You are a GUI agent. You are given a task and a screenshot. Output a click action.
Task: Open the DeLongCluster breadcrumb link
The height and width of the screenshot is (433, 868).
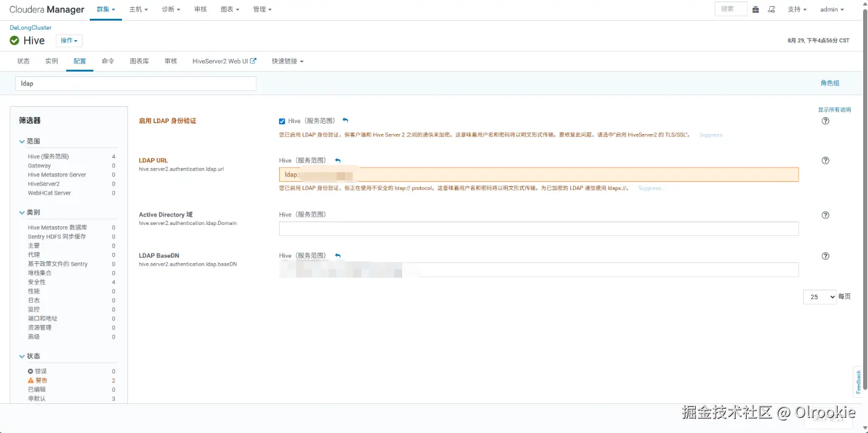pos(30,28)
